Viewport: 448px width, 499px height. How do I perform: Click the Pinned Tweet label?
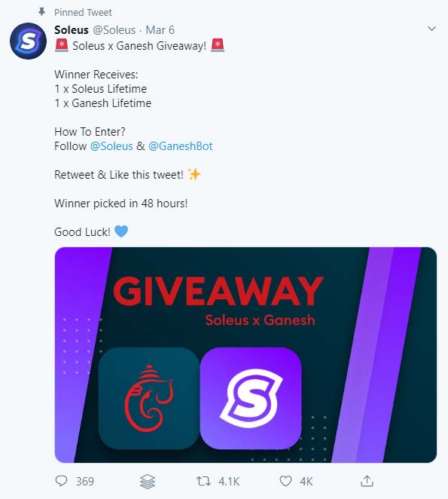pos(83,12)
